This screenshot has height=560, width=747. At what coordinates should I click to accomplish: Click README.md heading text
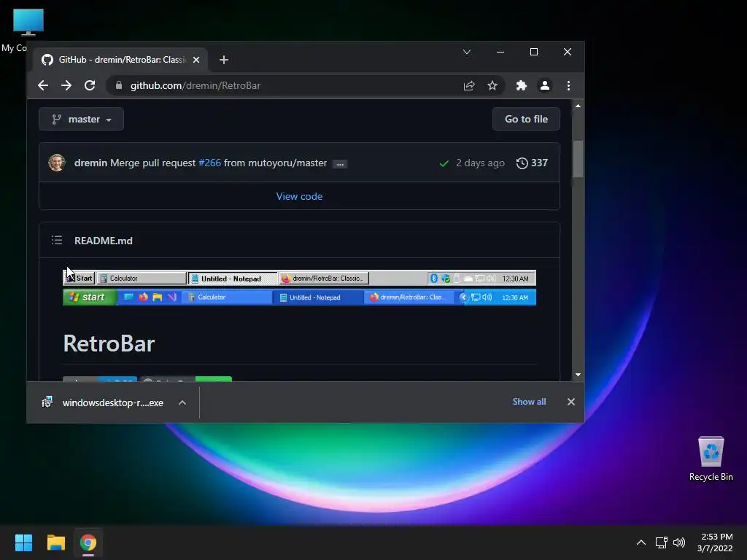pos(104,241)
